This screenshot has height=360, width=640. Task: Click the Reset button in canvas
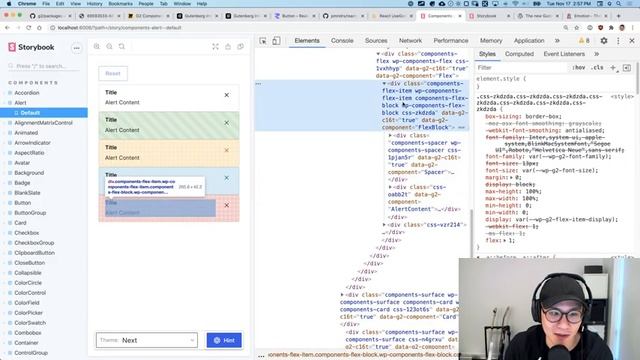click(113, 73)
